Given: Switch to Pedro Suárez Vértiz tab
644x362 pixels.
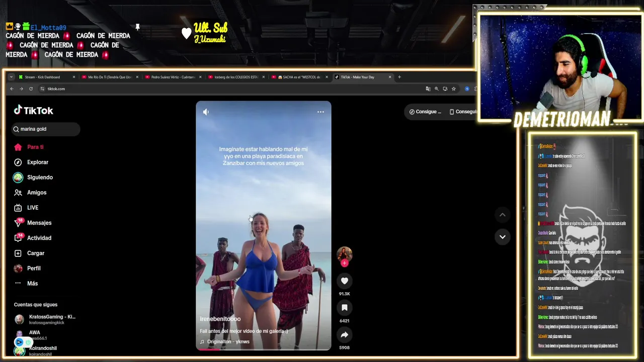Looking at the screenshot, I should [x=173, y=77].
